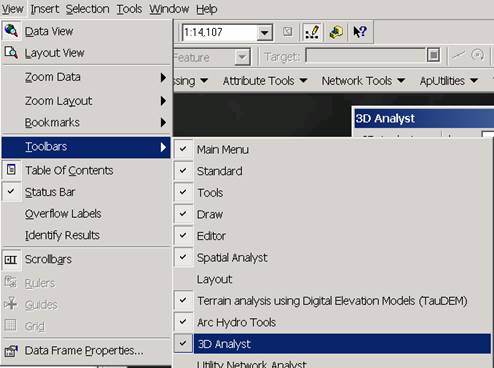The height and width of the screenshot is (368, 494).
Task: Open the Editor toolbar pencil icon
Action: click(312, 32)
